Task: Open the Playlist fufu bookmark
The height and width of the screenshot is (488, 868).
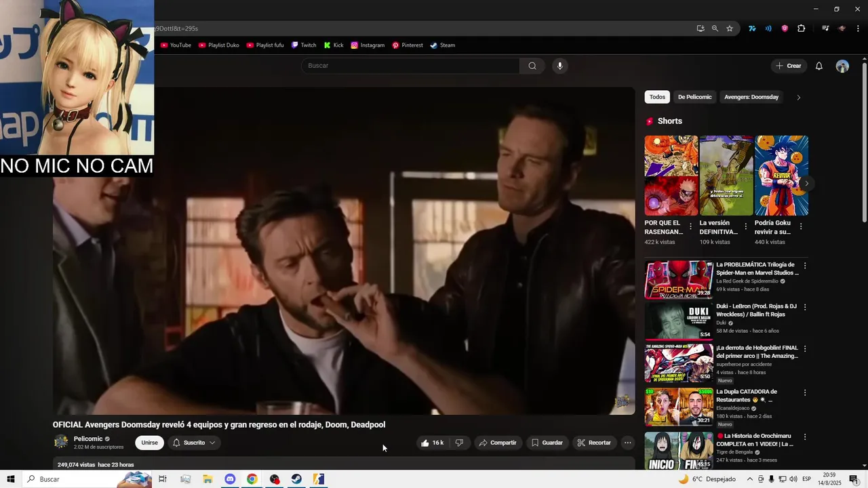Action: click(x=264, y=45)
